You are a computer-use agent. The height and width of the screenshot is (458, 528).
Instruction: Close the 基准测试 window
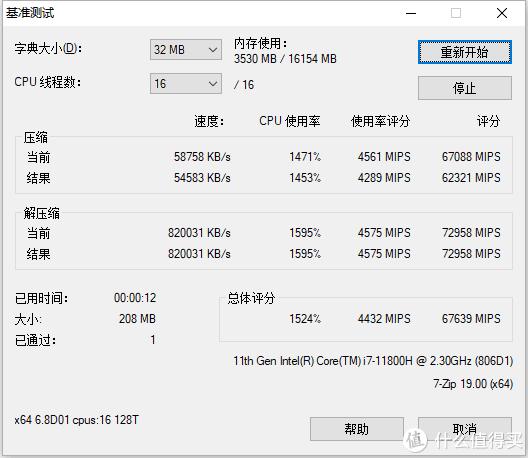[502, 13]
